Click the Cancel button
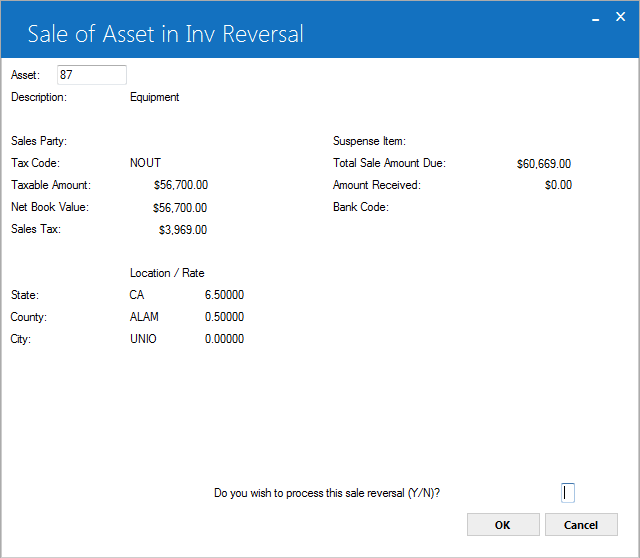640x558 pixels. pos(581,525)
